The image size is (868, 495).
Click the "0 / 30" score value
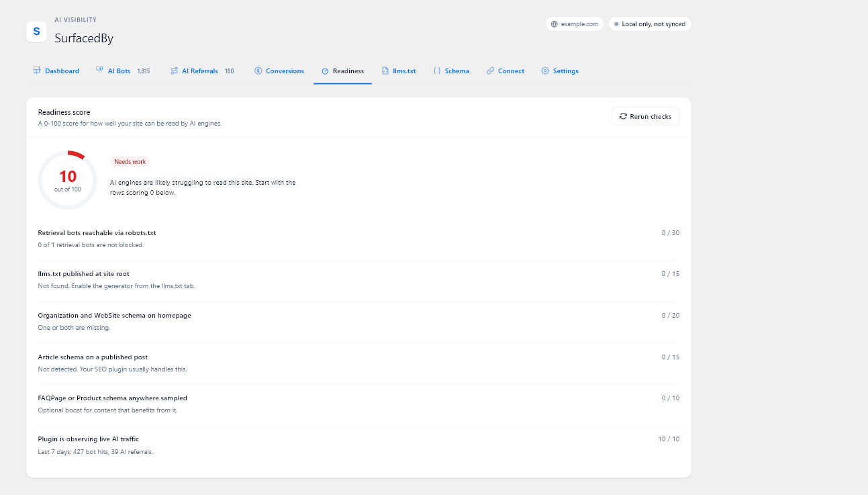click(671, 233)
